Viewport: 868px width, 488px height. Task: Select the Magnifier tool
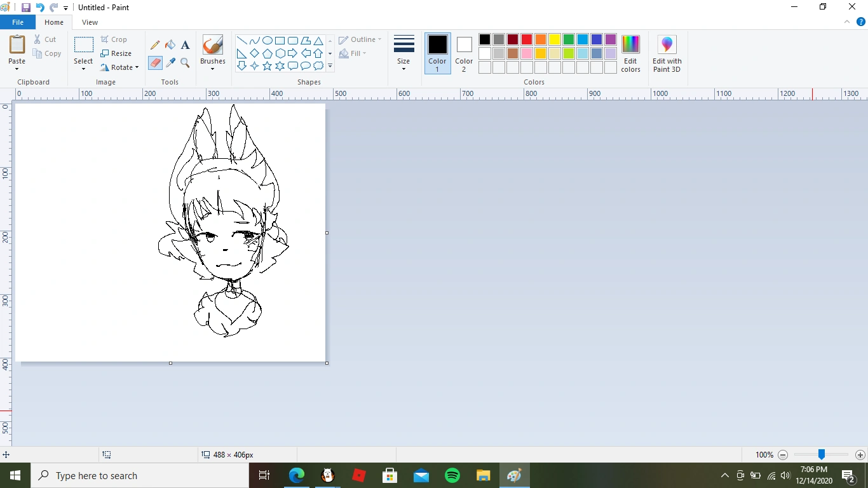point(185,63)
